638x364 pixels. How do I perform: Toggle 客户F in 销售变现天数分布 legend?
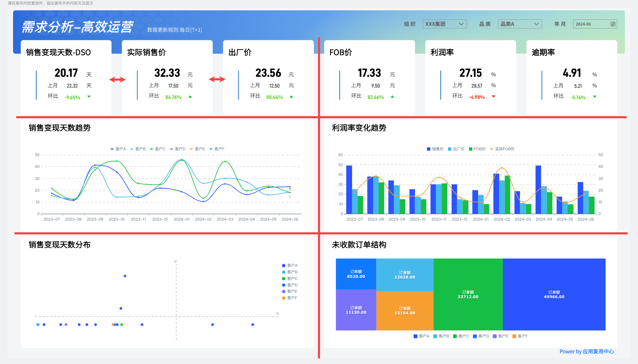pyautogui.click(x=290, y=298)
